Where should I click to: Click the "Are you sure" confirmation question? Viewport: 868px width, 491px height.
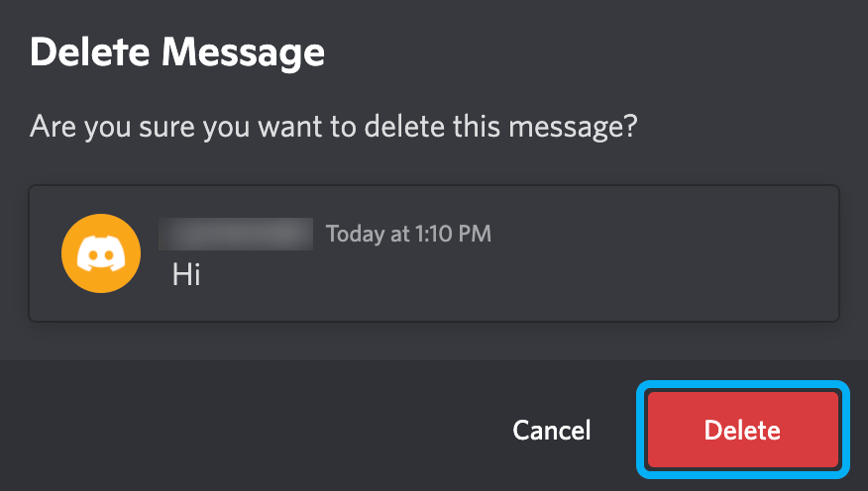[333, 127]
